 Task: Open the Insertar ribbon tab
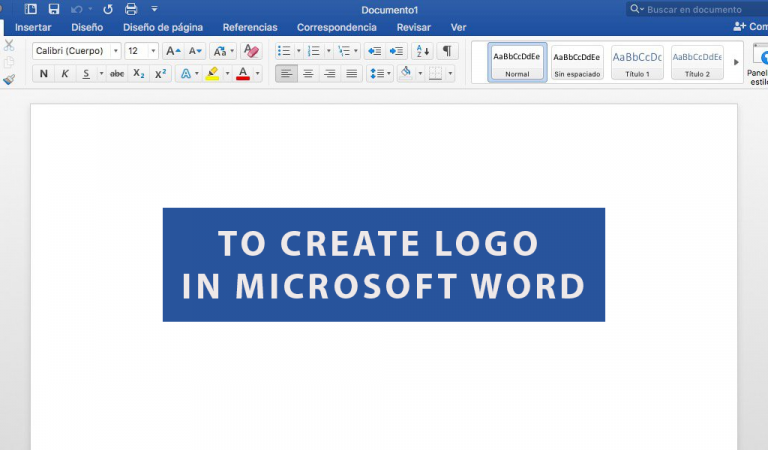tap(33, 27)
